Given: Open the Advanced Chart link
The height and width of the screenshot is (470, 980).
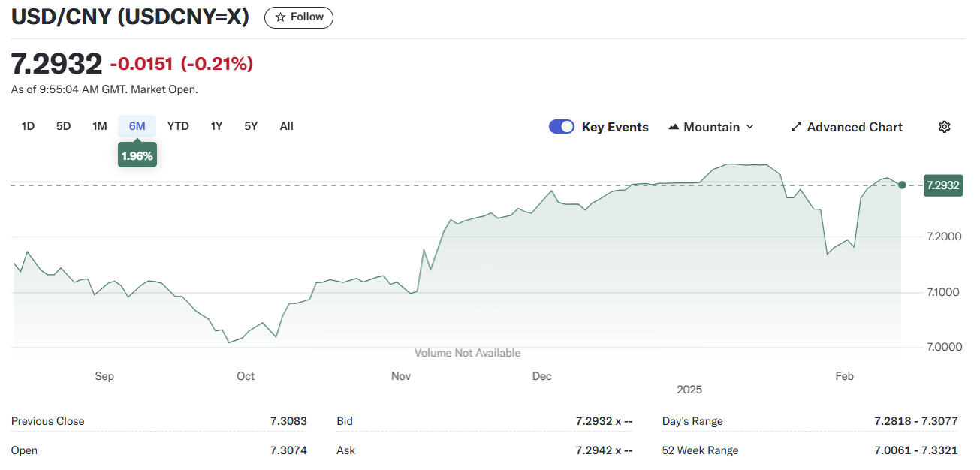Looking at the screenshot, I should point(855,127).
